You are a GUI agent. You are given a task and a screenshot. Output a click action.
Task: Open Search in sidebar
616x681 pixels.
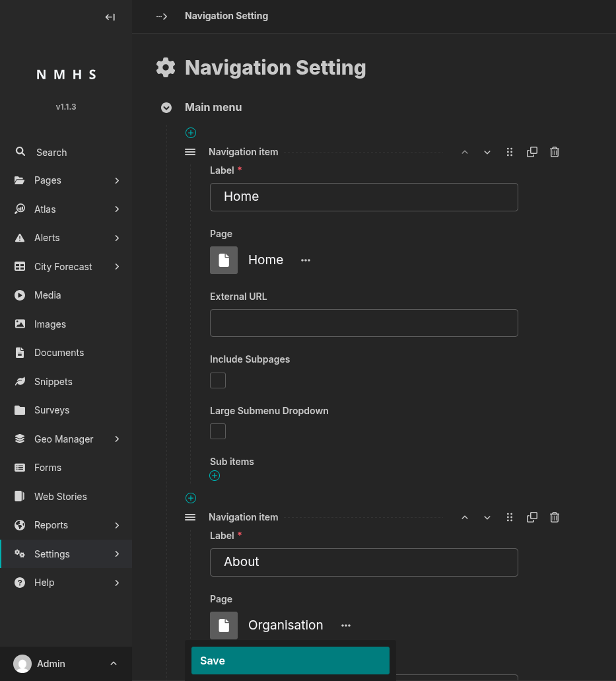click(66, 152)
